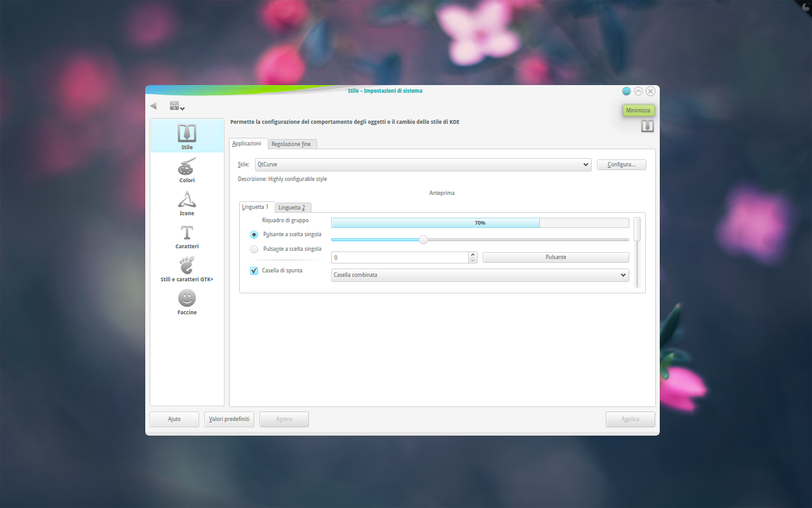Click Valori predefiniti to restore defaults
Image resolution: width=812 pixels, height=508 pixels.
coord(229,419)
